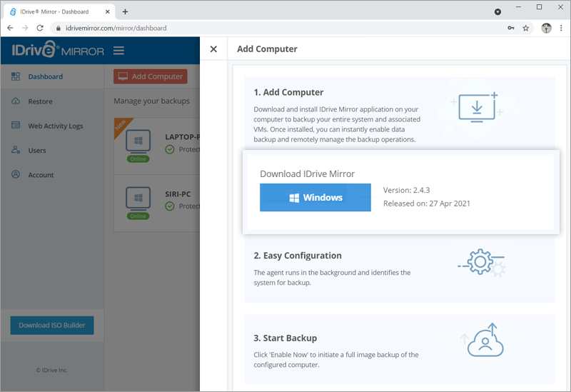Click SIRI-PC computer name
The height and width of the screenshot is (392, 571).
pos(178,194)
